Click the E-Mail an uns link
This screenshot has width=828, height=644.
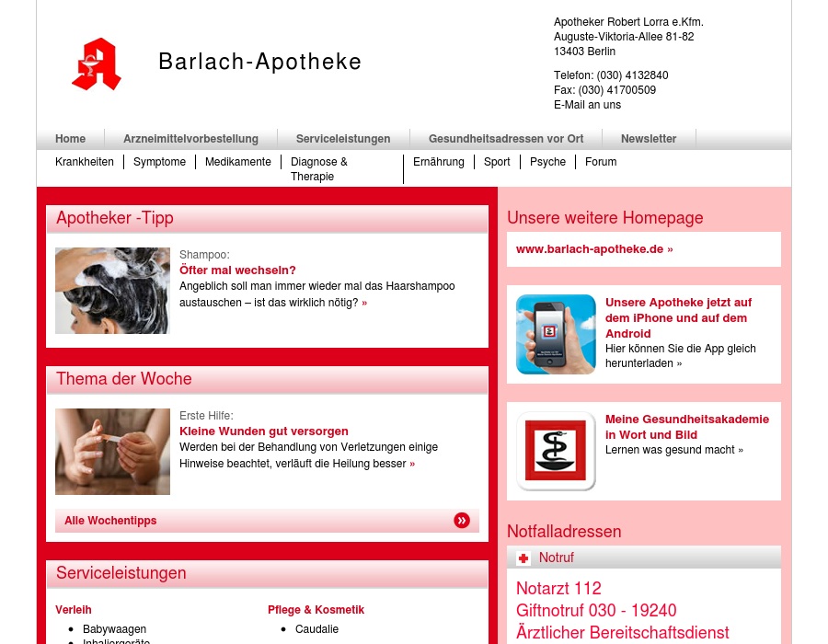[587, 105]
